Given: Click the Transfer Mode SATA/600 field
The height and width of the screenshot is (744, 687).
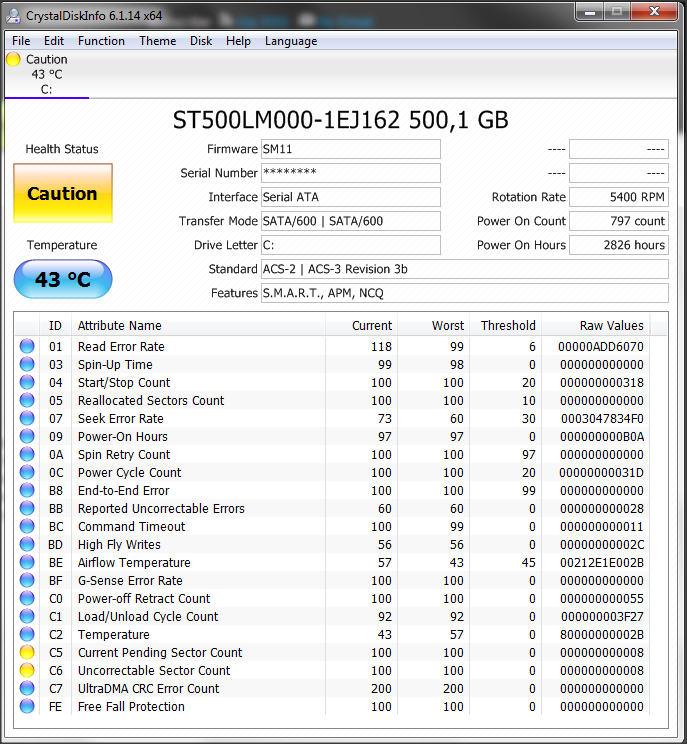Looking at the screenshot, I should click(351, 221).
